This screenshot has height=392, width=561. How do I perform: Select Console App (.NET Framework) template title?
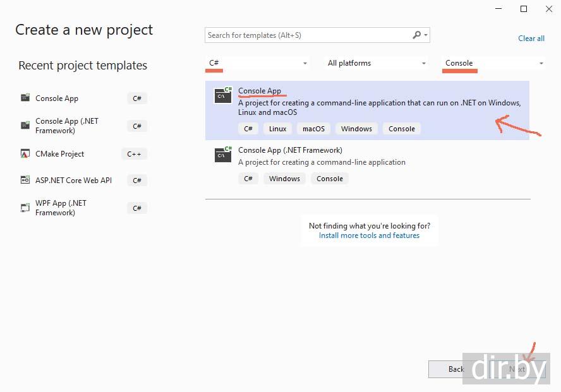tap(290, 150)
